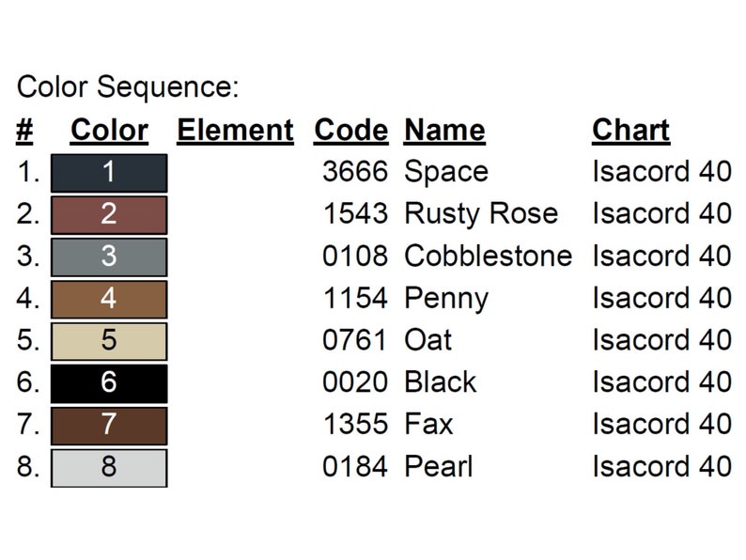Click thread code 3666
This screenshot has width=746, height=560.
(355, 171)
